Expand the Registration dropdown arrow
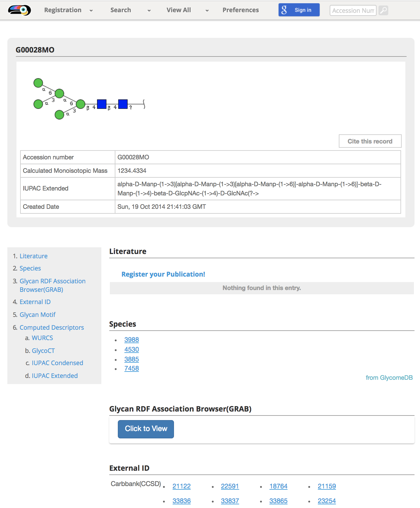This screenshot has height=508, width=420. 91,10
